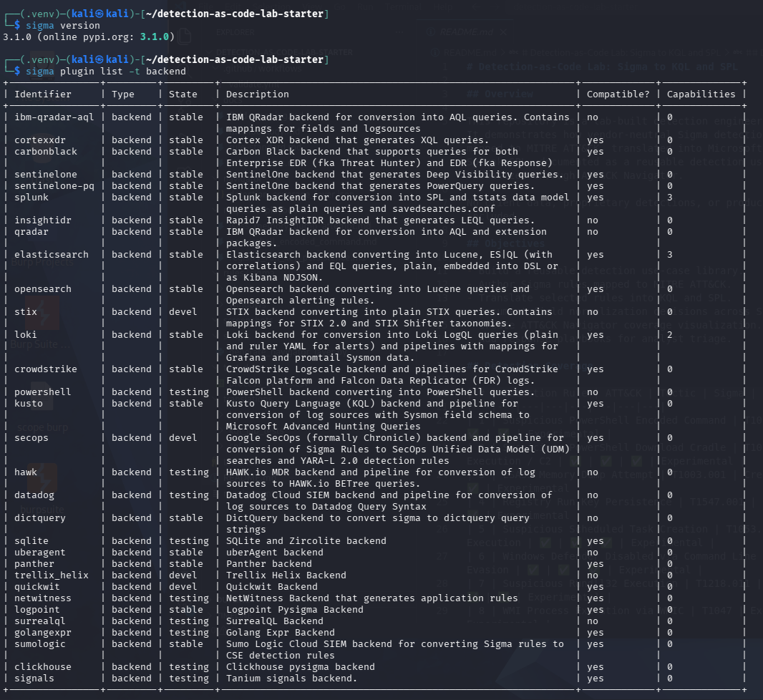Click the 'sigma version' command text
Image resolution: width=763 pixels, height=700 pixels.
click(63, 25)
